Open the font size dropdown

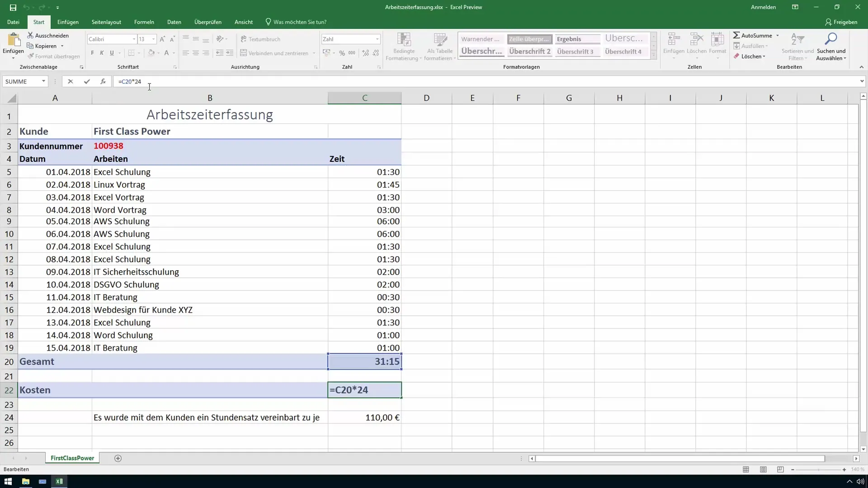[x=154, y=39]
